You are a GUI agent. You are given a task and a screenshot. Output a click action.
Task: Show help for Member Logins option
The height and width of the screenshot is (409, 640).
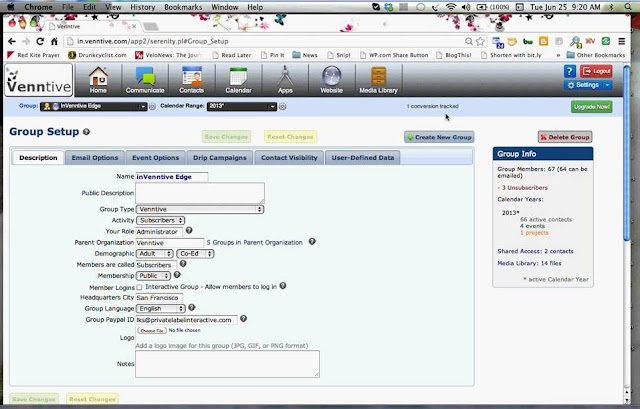point(283,286)
